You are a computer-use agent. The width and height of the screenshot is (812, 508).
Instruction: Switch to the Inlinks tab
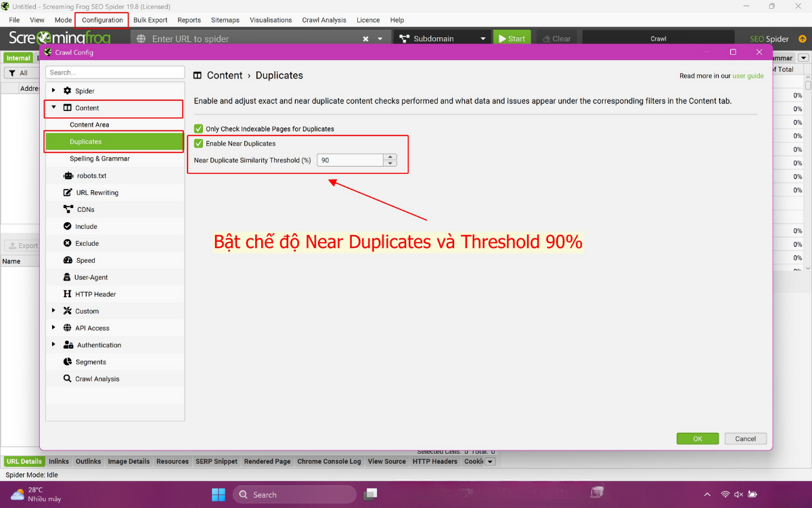pos(59,461)
